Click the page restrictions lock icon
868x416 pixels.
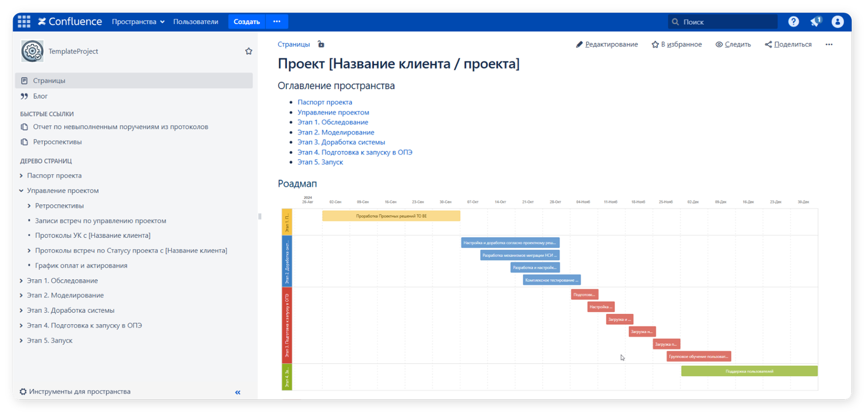pyautogui.click(x=321, y=44)
